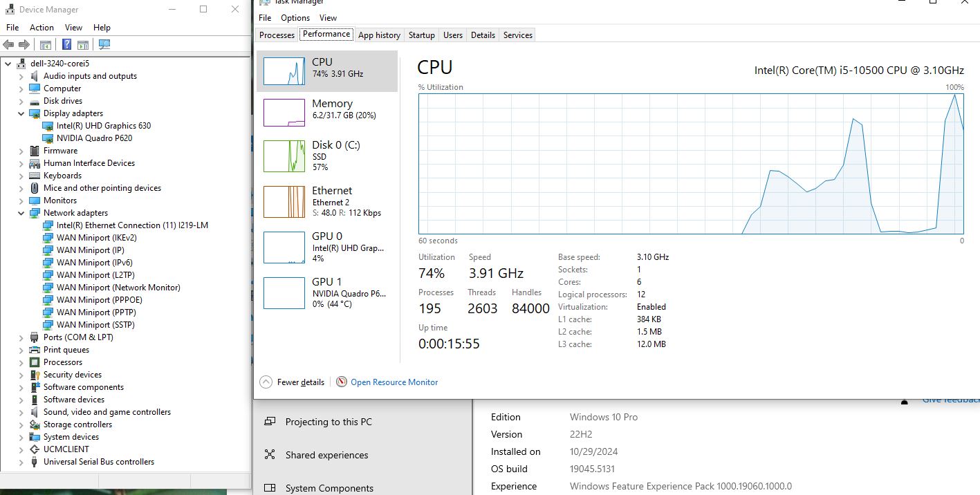Click the Help icon in Device Manager toolbar
The image size is (980, 495).
[x=65, y=44]
